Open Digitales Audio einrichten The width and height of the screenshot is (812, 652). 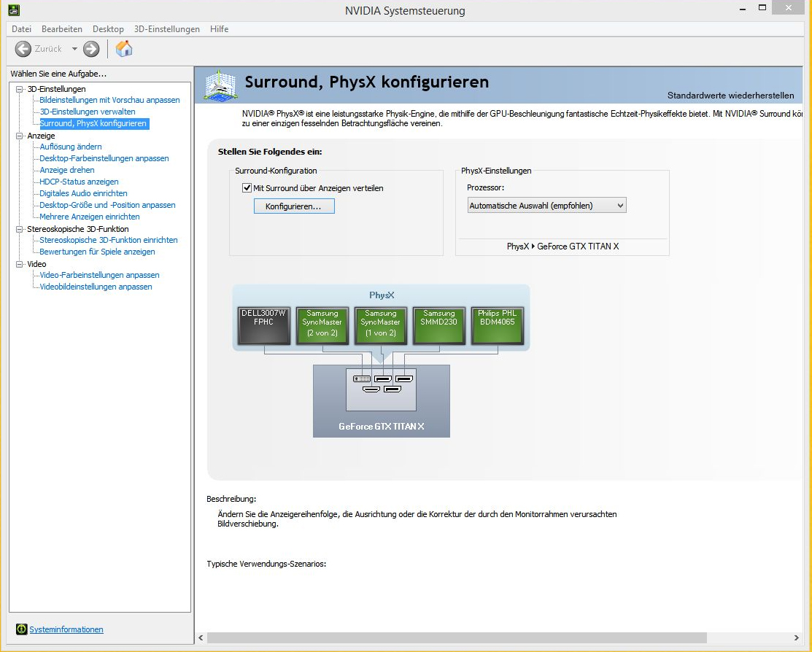pos(83,193)
